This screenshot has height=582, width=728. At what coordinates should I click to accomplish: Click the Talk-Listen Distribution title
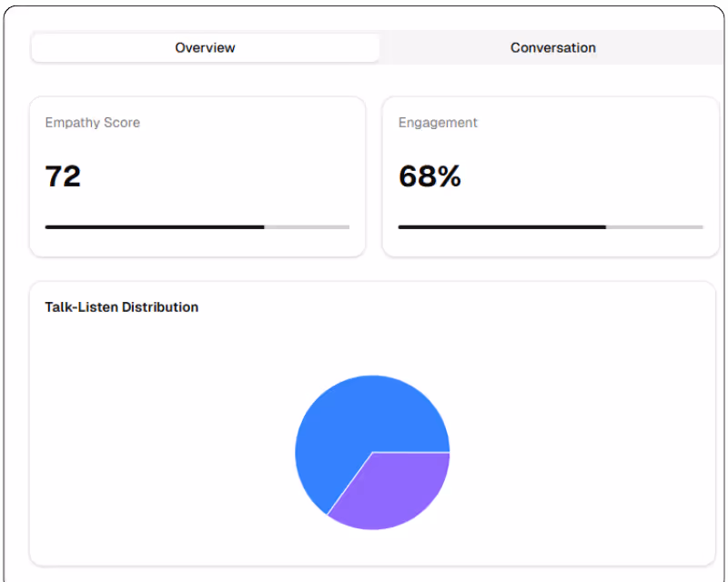(122, 307)
